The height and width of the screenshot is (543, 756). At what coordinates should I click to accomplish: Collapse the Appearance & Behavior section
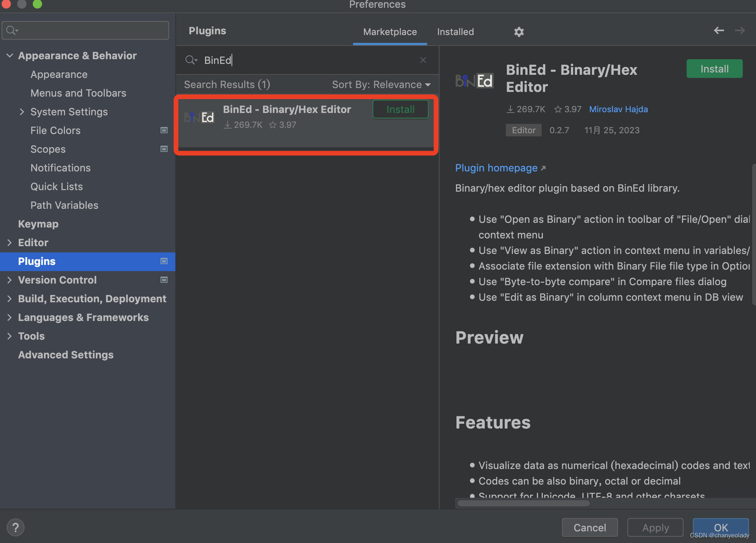[10, 56]
